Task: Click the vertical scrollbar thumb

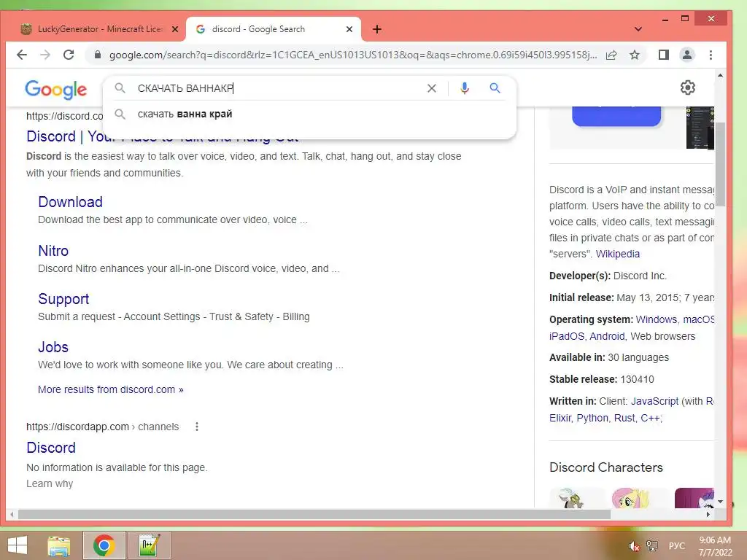Action: click(x=720, y=164)
